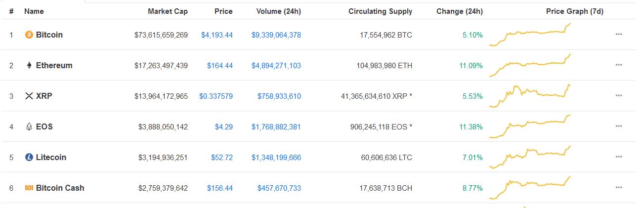Sort the table by Market Cap header
This screenshot has height=208, width=644.
pyautogui.click(x=168, y=11)
